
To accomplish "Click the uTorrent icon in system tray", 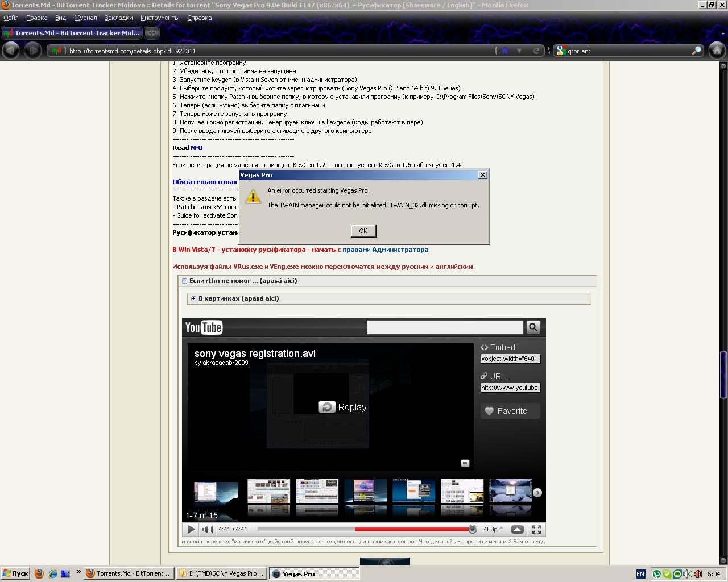I will [657, 574].
